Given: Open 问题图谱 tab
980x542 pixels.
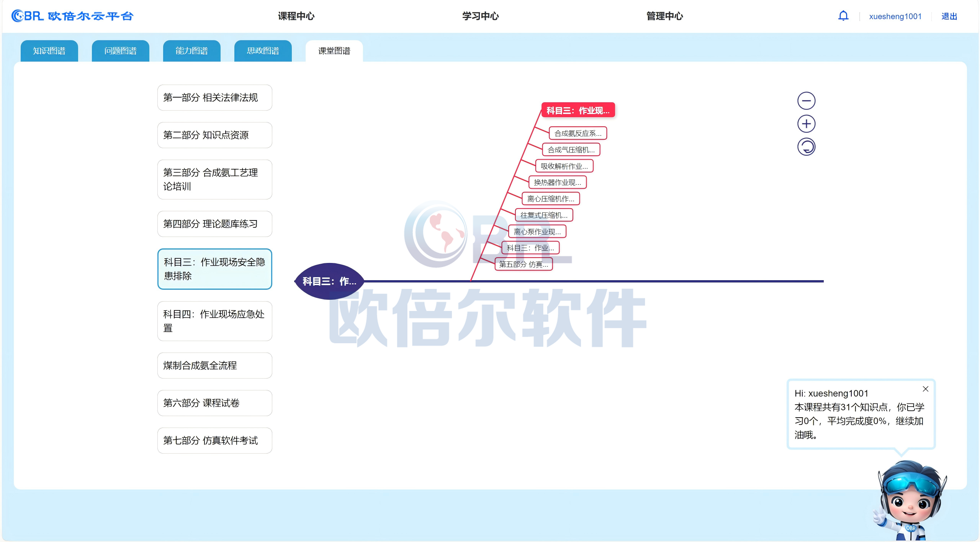Looking at the screenshot, I should [x=120, y=51].
